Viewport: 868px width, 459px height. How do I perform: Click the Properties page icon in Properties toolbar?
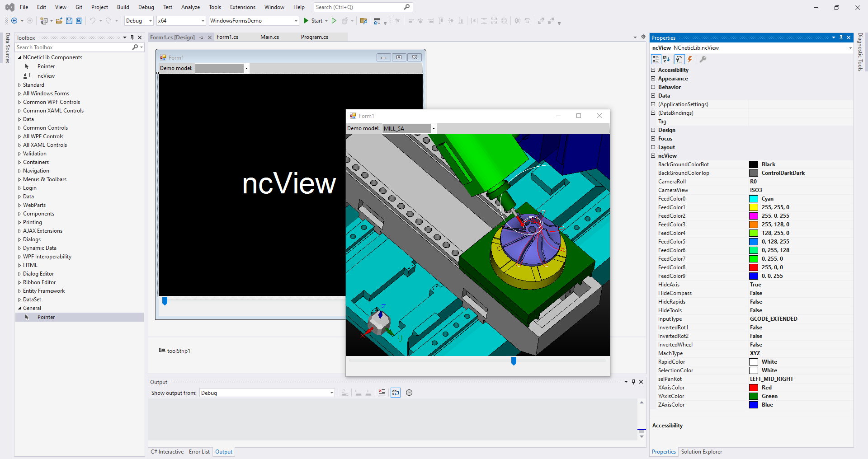(x=679, y=59)
